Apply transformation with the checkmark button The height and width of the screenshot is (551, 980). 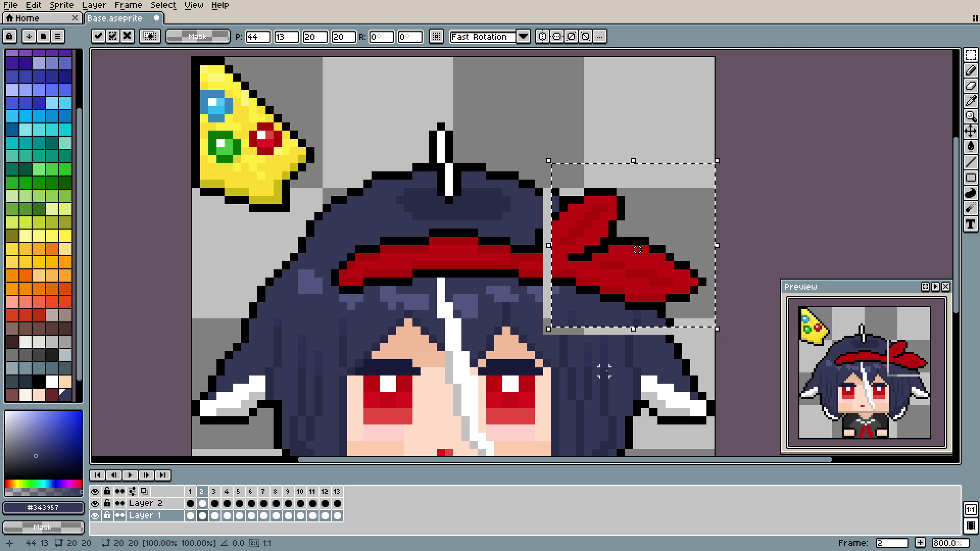[x=99, y=36]
